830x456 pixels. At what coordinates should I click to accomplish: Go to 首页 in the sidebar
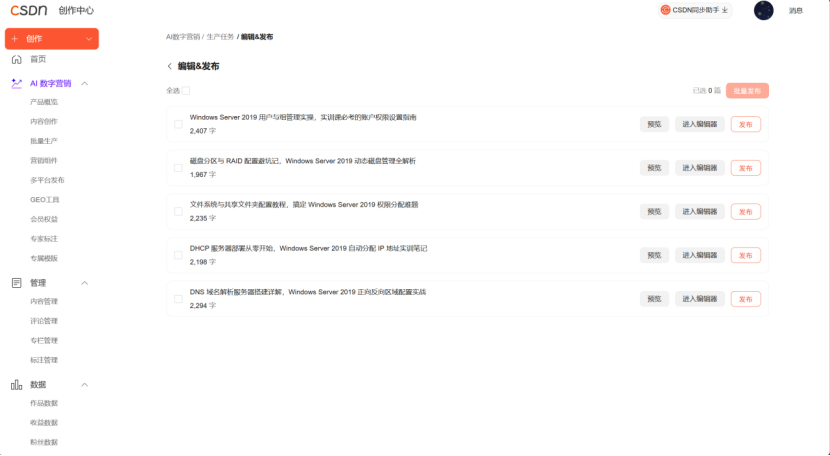38,59
